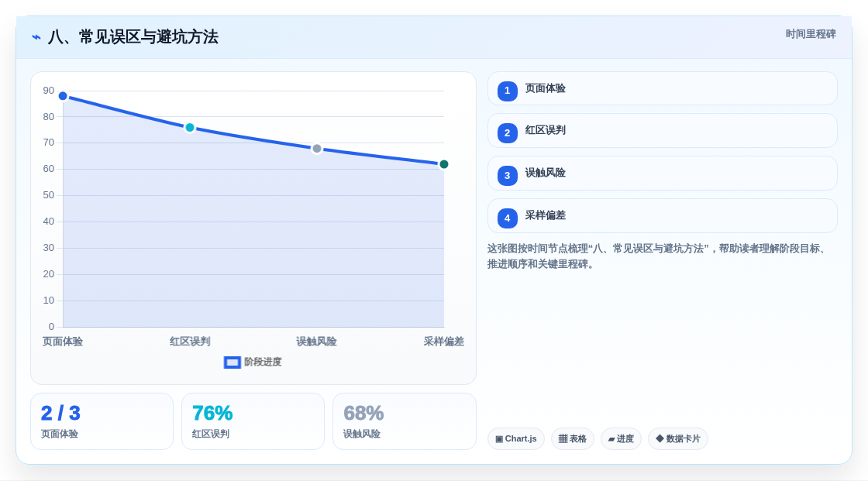Click the 阶段进度 legend label

263,362
